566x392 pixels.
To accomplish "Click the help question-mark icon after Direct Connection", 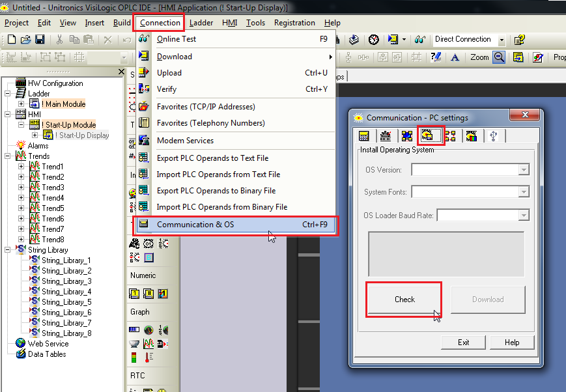I will click(x=520, y=39).
